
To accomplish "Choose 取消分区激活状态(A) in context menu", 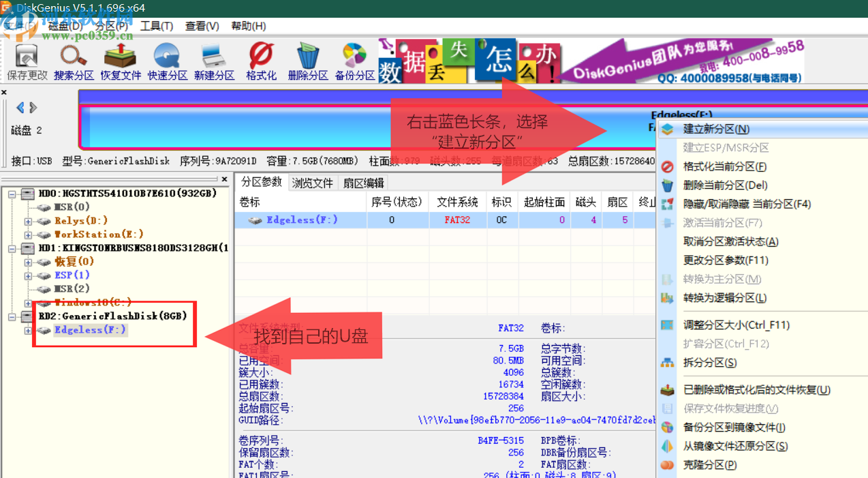I will [x=731, y=241].
